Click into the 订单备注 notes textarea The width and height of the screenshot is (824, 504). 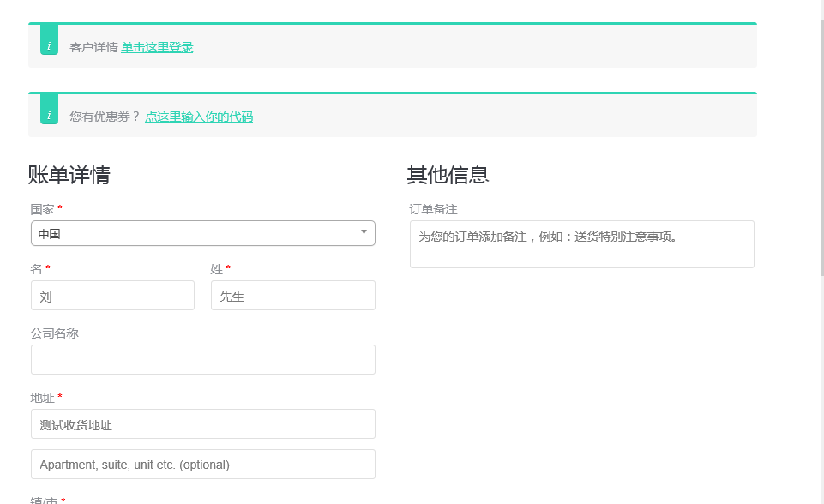(x=581, y=244)
